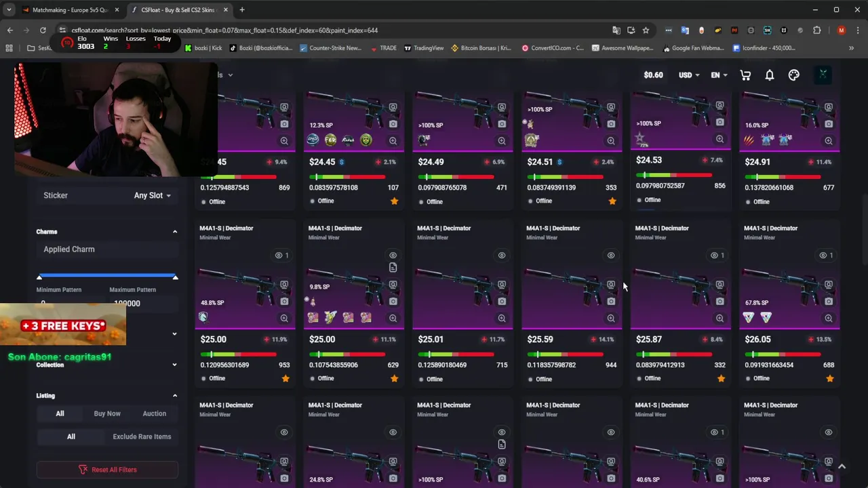Click zoom magnifier on $24.45 card pattern 107
868x488 pixels.
pyautogui.click(x=393, y=141)
